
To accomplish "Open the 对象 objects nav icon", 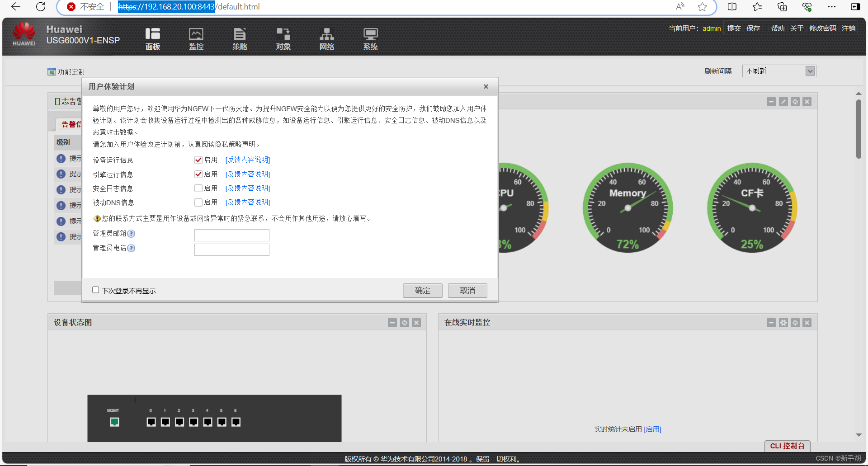I will (x=283, y=39).
